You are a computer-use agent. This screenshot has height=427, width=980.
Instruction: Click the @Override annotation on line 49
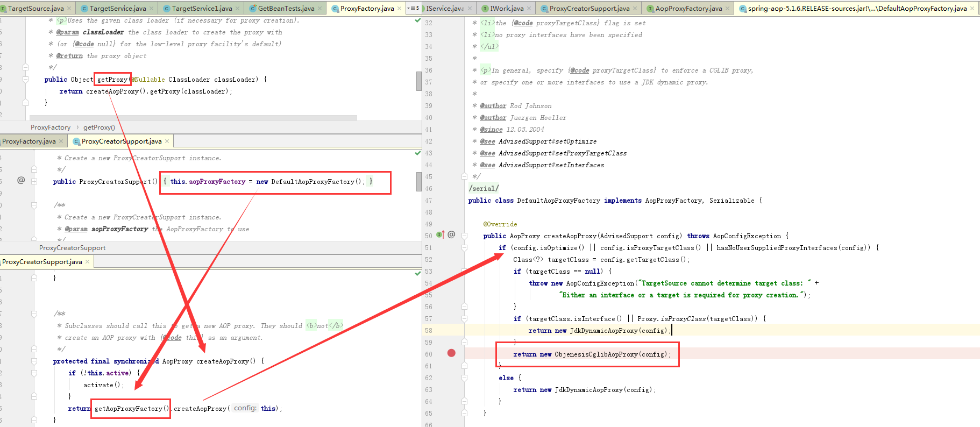pos(500,224)
